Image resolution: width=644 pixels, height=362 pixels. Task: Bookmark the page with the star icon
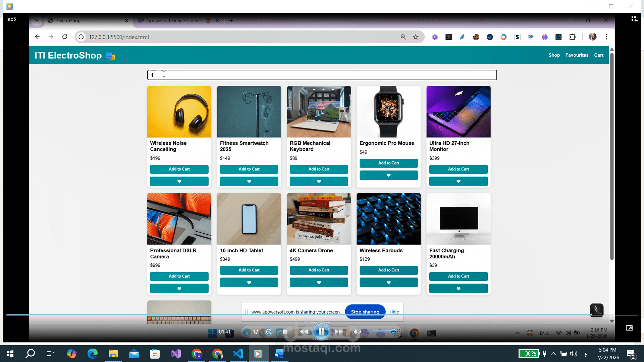pyautogui.click(x=416, y=37)
